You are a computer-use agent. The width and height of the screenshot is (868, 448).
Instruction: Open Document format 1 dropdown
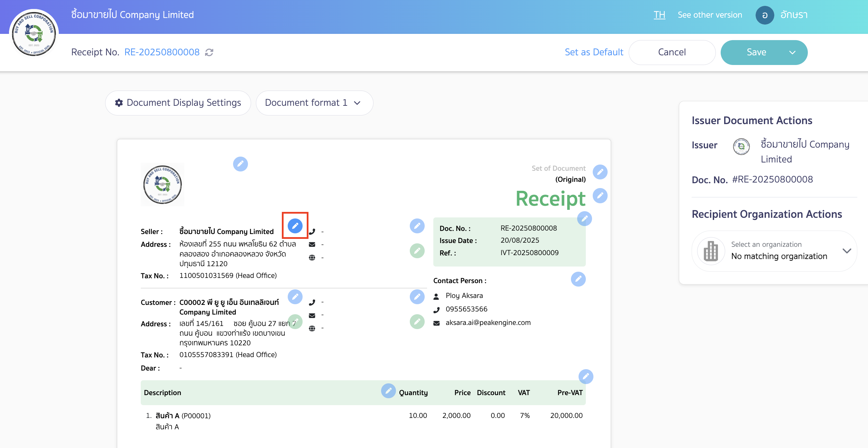314,103
